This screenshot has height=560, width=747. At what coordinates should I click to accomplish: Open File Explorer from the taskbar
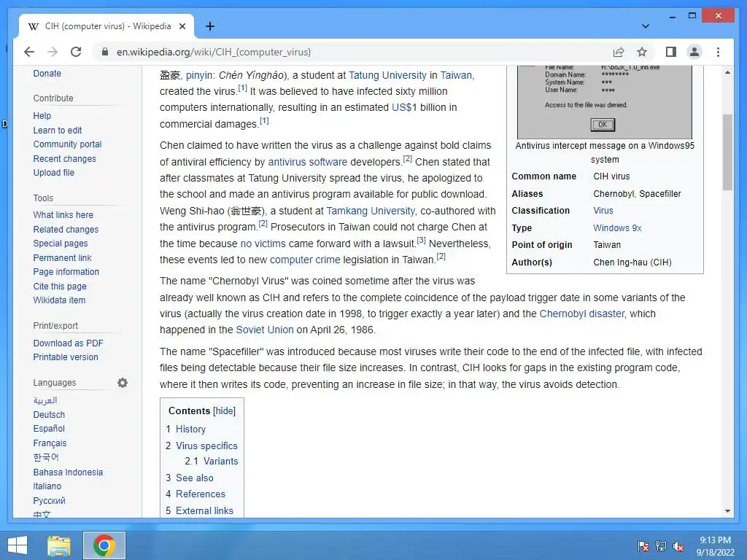59,545
